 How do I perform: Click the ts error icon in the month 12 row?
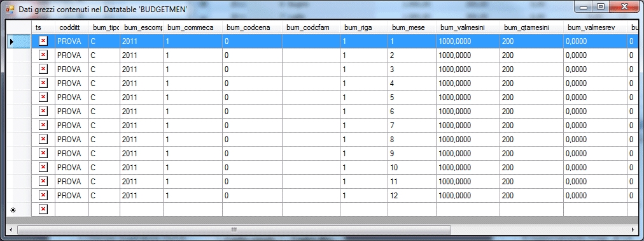tap(43, 195)
